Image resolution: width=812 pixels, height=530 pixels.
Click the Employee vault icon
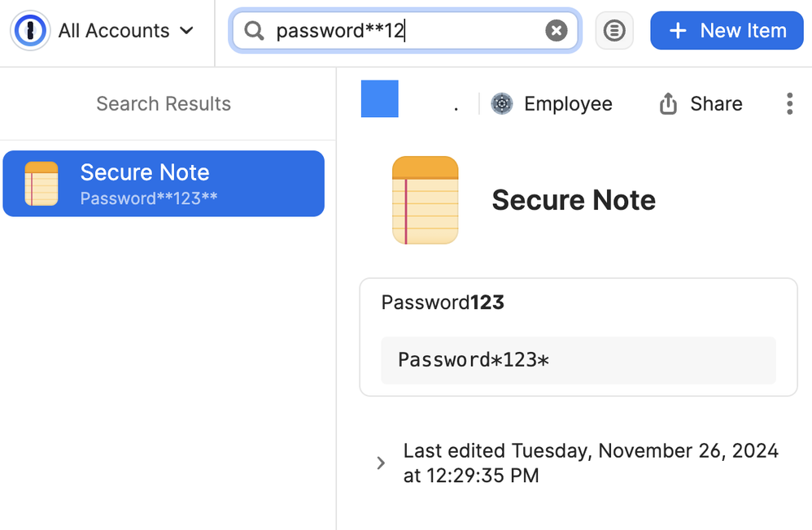(x=502, y=103)
